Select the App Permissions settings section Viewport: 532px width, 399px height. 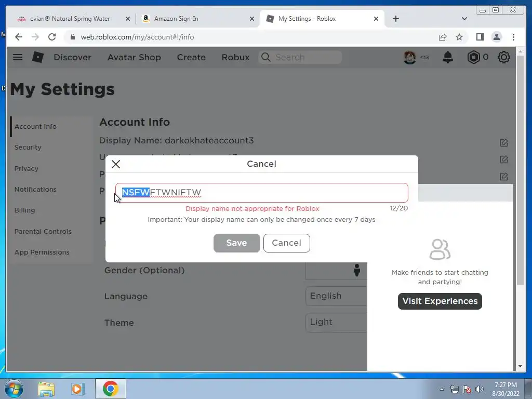pos(51,252)
